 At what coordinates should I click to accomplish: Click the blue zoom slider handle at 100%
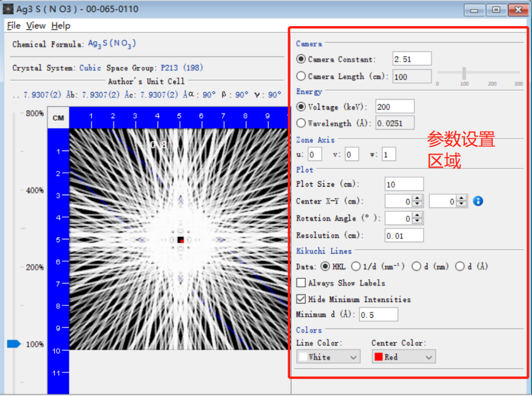(x=14, y=344)
